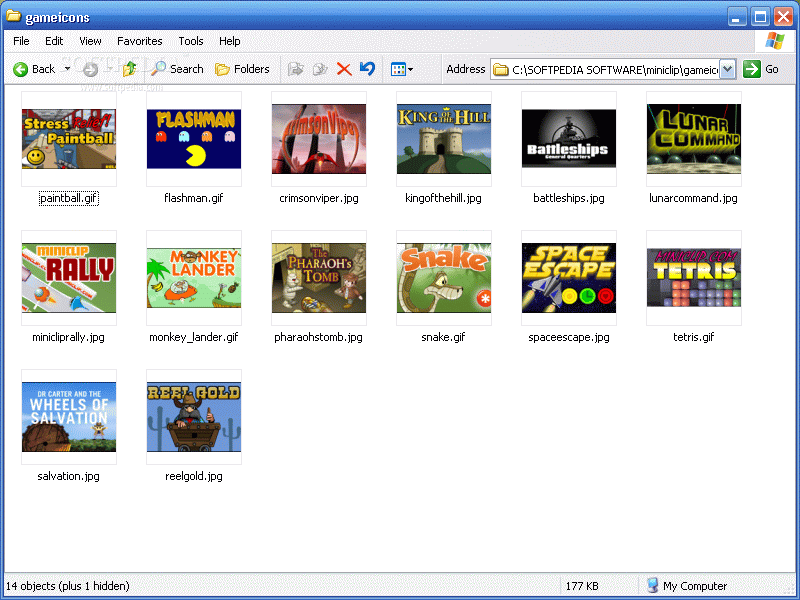The image size is (800, 600).
Task: Select the Crimson Viper thumbnail
Action: 319,139
